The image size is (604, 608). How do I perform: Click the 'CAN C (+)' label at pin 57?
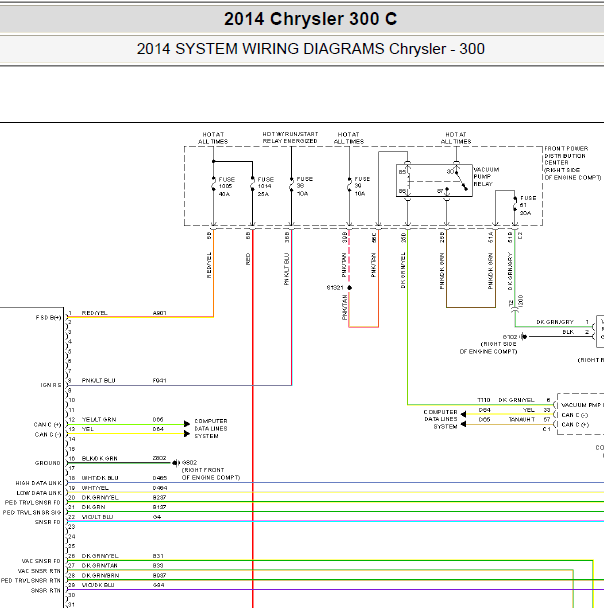click(575, 425)
